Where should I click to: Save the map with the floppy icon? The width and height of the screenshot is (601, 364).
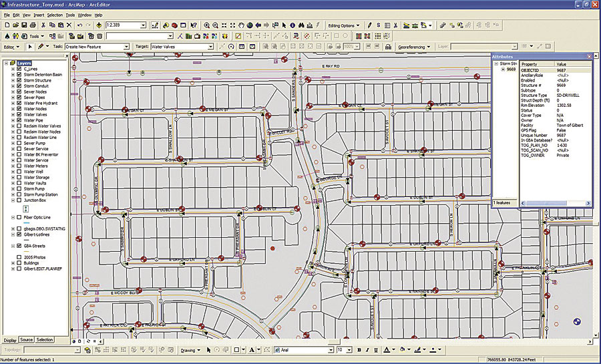click(x=24, y=25)
